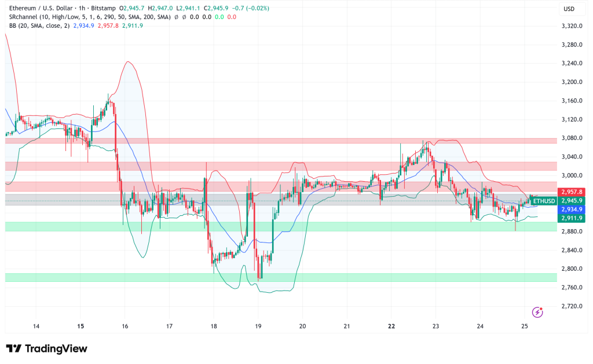Click the TradingView logo
This screenshot has height=364, width=593.
(46, 348)
